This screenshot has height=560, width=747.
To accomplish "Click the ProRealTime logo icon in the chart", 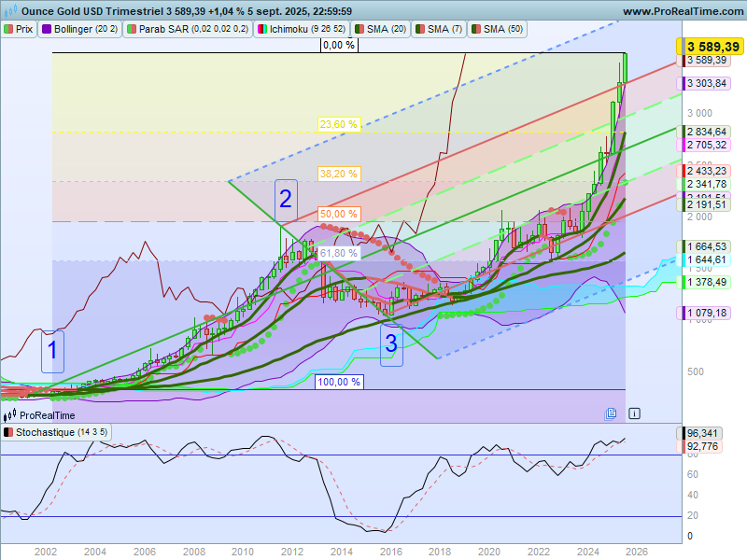I will pyautogui.click(x=9, y=415).
